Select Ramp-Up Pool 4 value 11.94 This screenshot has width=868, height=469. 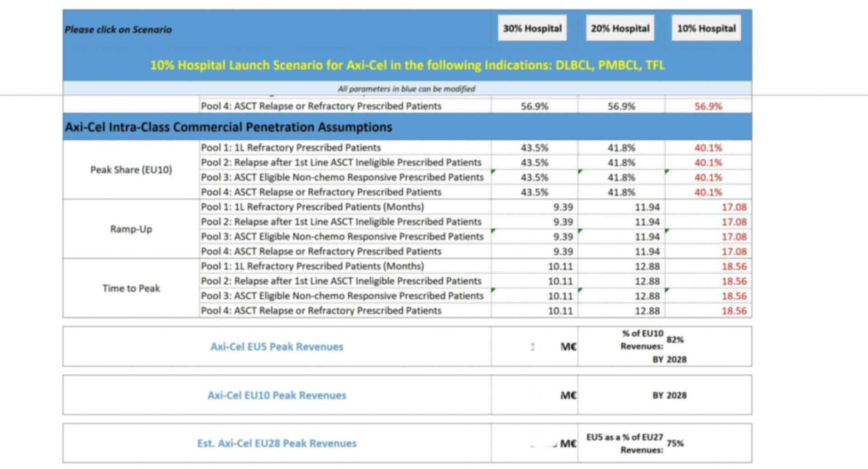(x=647, y=251)
